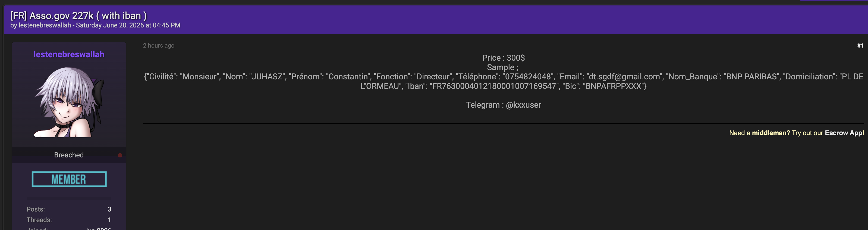The image size is (868, 230).
Task: Click the Breached user title label
Action: (69, 155)
